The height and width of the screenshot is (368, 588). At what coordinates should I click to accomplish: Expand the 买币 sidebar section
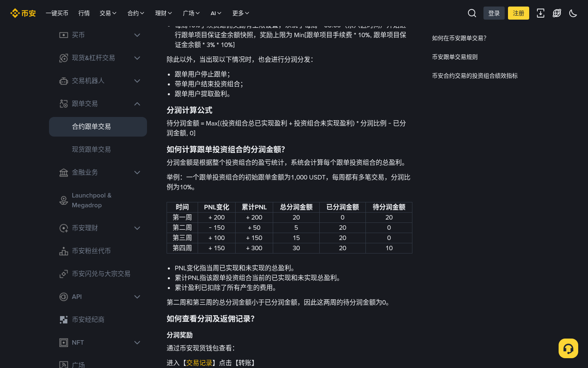pyautogui.click(x=137, y=35)
